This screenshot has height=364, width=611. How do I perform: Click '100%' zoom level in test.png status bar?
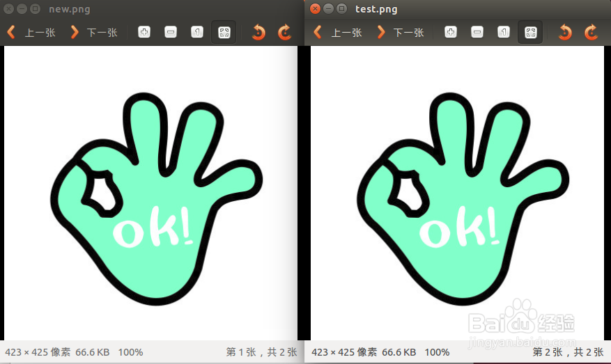437,352
